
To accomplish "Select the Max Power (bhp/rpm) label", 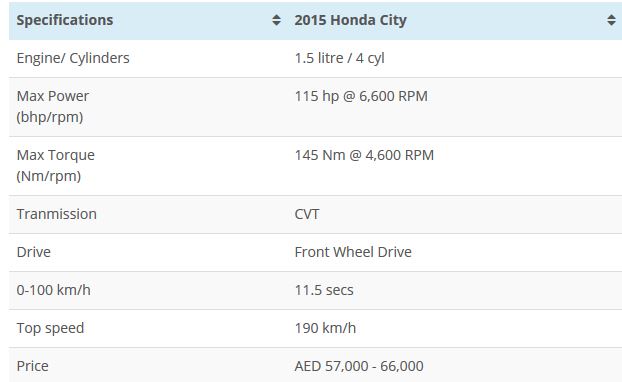I will pyautogui.click(x=53, y=107).
